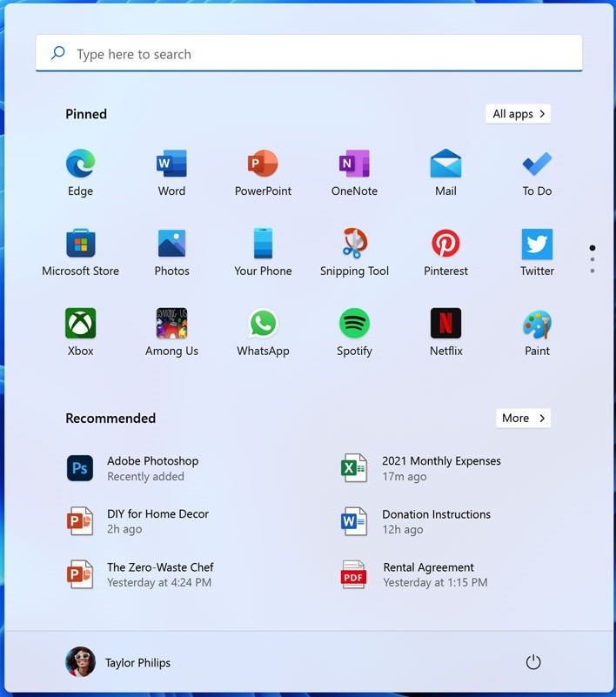
Task: Open the DIY for Home Decor presentation title
Action: pos(157,514)
